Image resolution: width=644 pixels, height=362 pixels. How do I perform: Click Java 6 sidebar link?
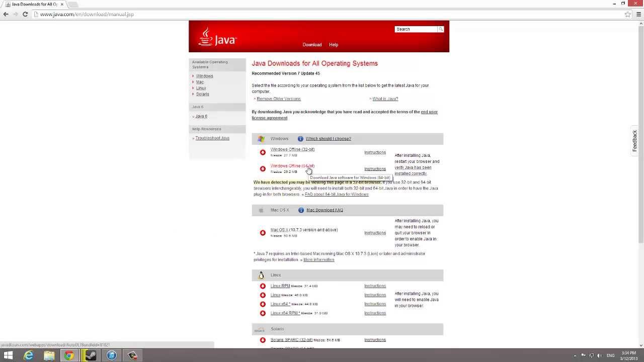pos(201,116)
